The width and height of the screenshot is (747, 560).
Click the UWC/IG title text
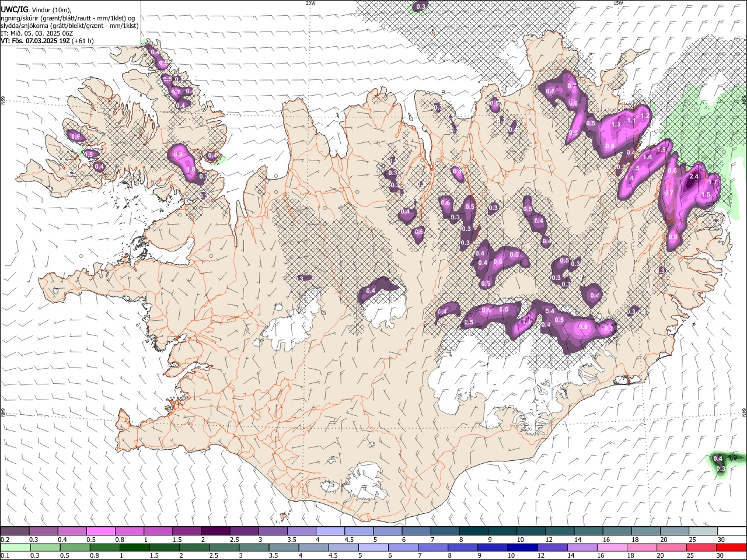[x=14, y=9]
